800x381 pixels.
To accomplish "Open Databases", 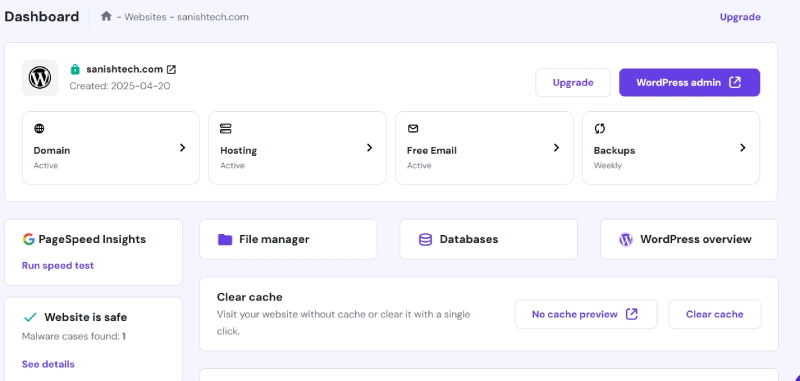I will point(488,239).
